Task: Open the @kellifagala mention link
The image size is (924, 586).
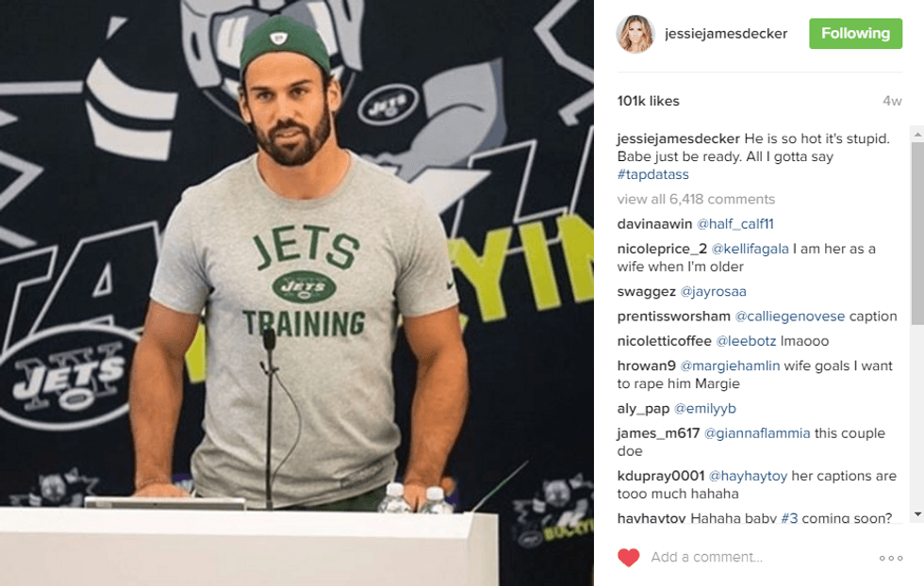Action: point(750,249)
